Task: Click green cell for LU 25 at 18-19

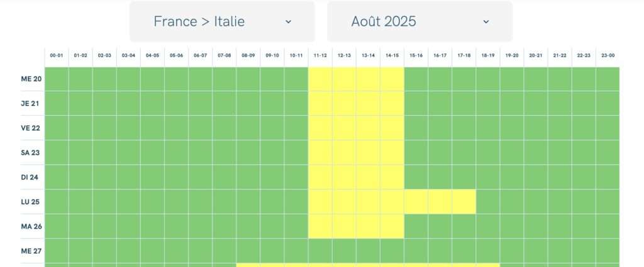Action: pyautogui.click(x=488, y=202)
